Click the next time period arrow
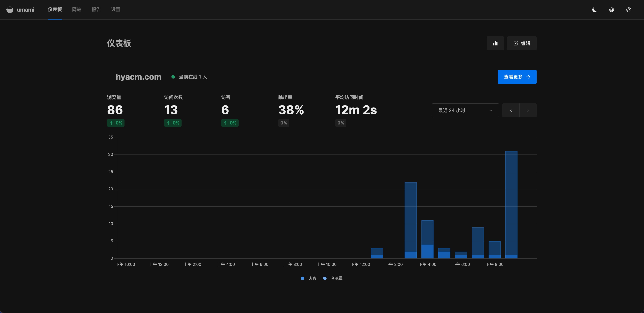Viewport: 644px width, 313px height. (528, 110)
